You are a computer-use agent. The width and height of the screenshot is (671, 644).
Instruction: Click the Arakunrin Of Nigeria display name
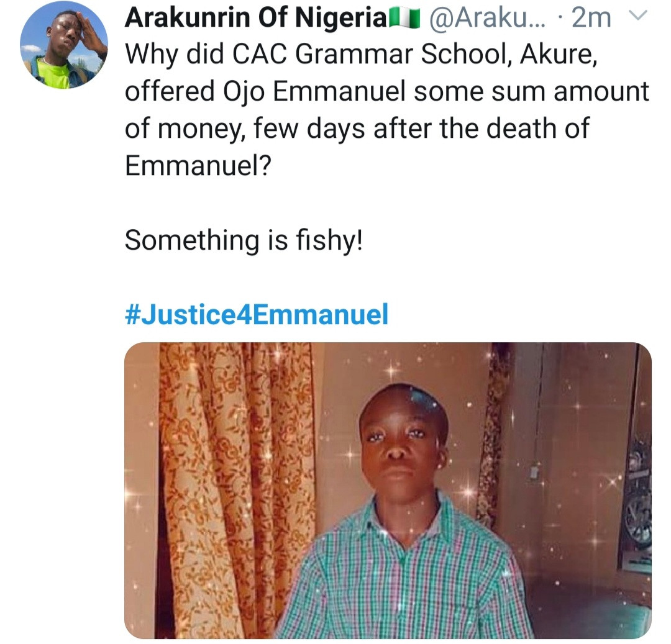(256, 17)
